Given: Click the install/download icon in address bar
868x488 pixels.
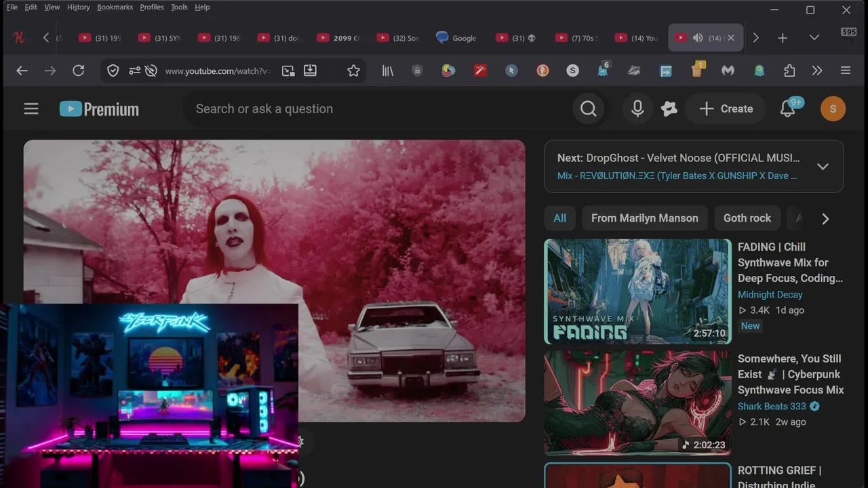Looking at the screenshot, I should [310, 70].
